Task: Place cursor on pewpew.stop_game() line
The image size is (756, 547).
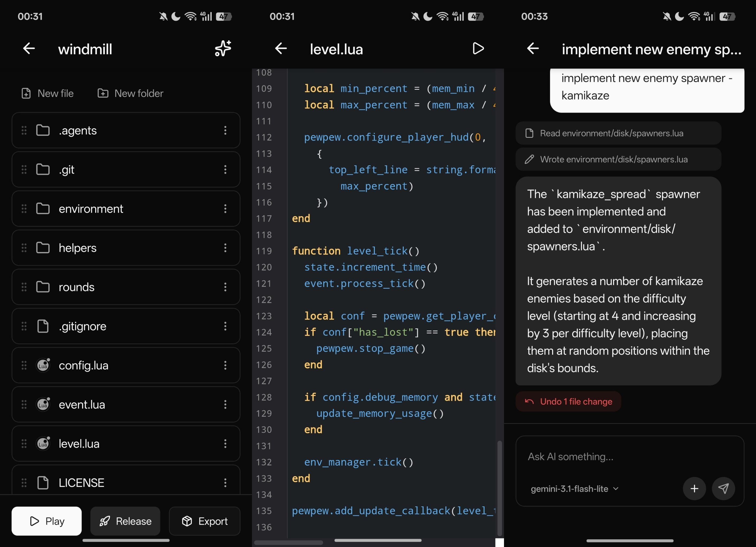Action: [371, 349]
